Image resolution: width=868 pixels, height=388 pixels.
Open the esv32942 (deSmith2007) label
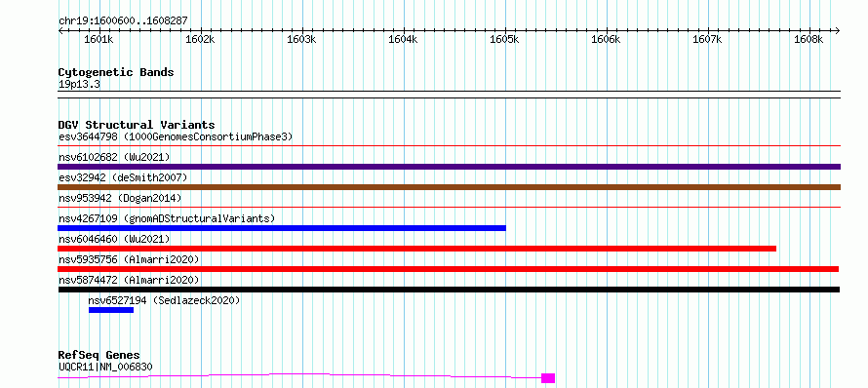click(x=123, y=177)
